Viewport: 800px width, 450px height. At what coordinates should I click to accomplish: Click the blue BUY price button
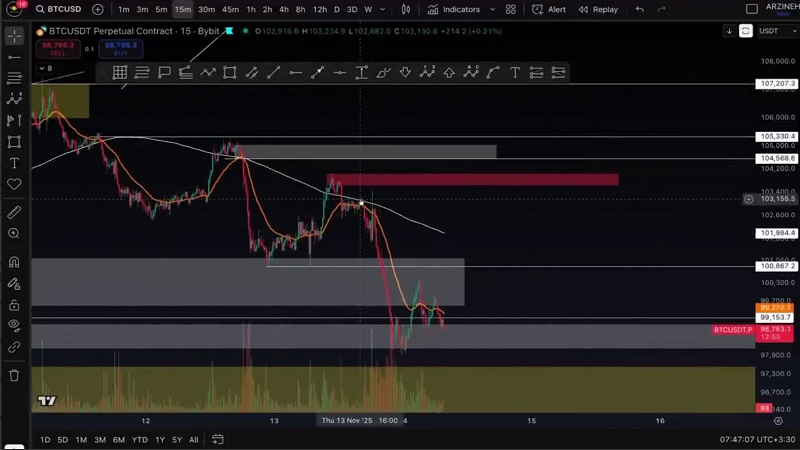point(120,48)
